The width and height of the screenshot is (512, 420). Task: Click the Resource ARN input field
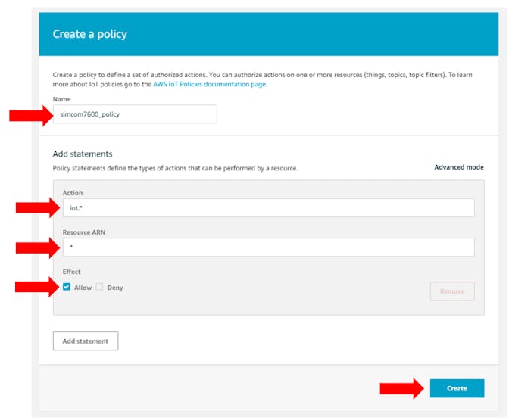pos(268,247)
